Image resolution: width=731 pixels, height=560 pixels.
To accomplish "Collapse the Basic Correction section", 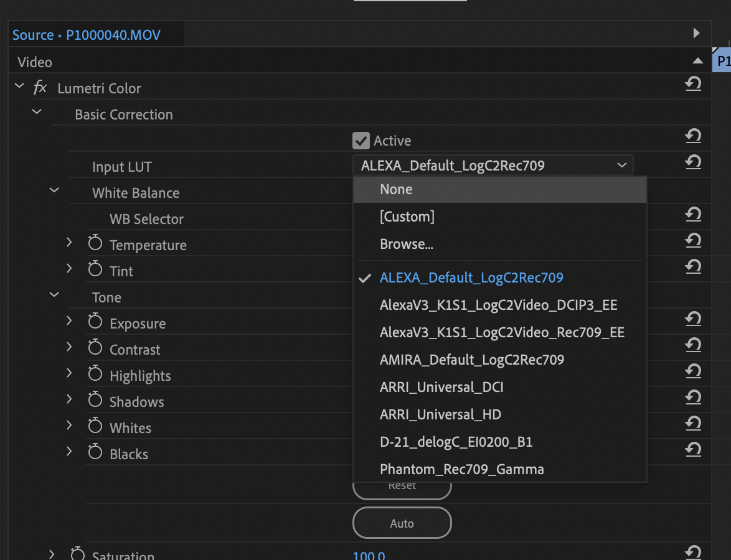I will click(36, 112).
